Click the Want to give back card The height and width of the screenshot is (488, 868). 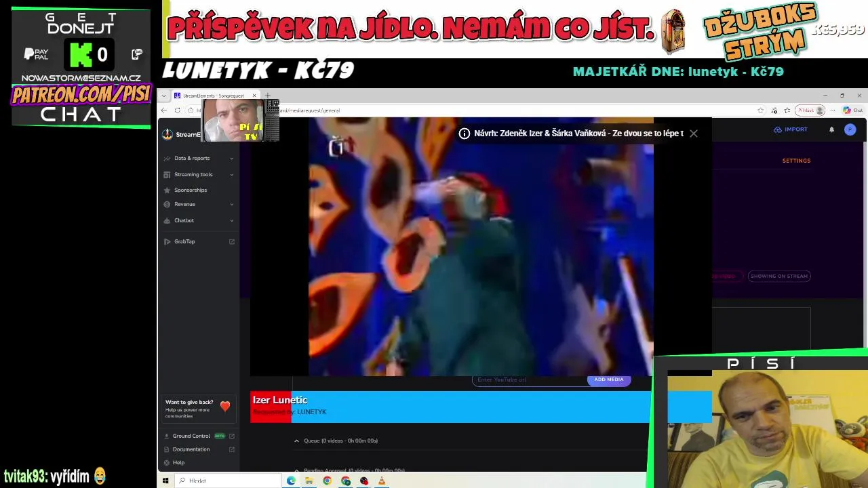click(x=199, y=408)
